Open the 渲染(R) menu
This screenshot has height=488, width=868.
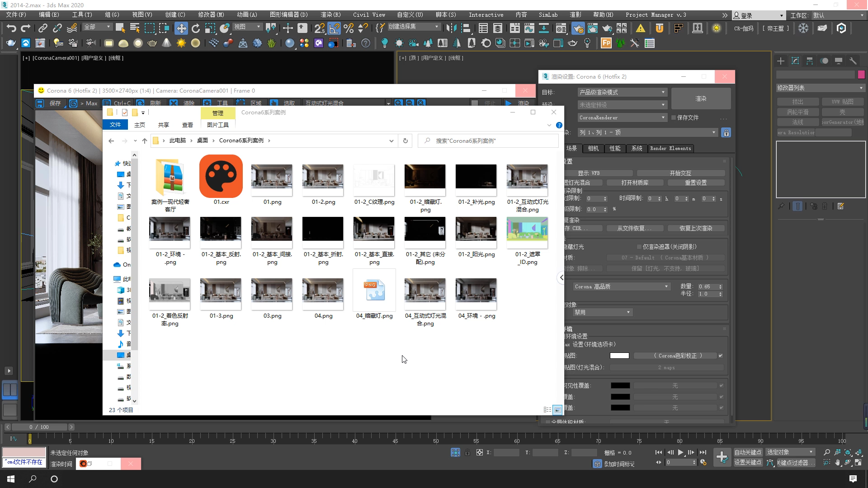pos(330,15)
